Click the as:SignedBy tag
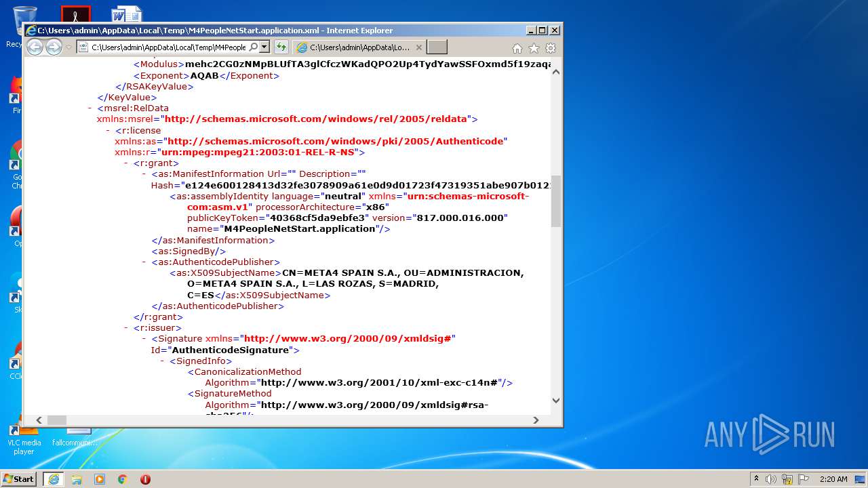This screenshot has height=488, width=868. pos(189,251)
